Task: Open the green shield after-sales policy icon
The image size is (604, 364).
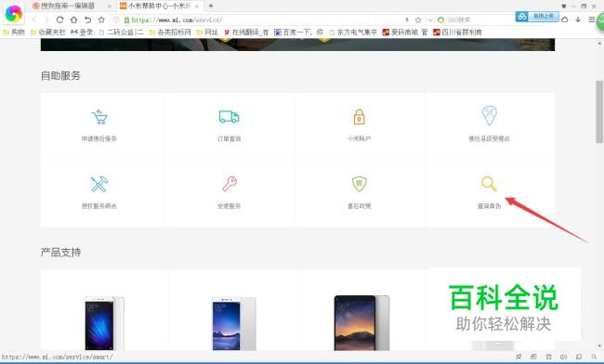Action: pyautogui.click(x=359, y=184)
